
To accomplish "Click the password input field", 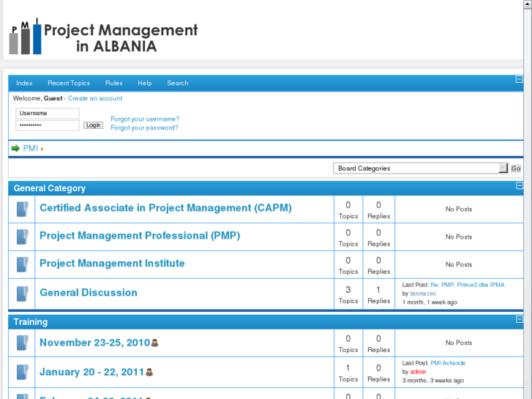I will pyautogui.click(x=48, y=125).
